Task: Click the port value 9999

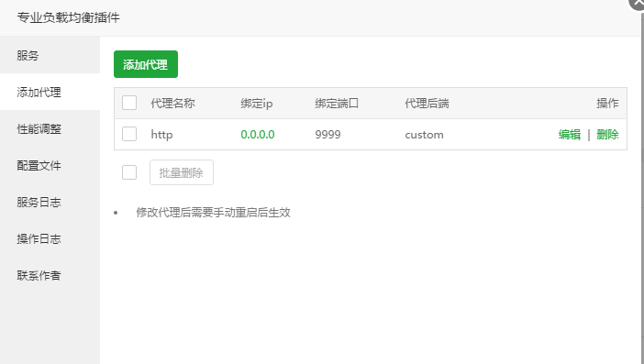Action: pyautogui.click(x=328, y=135)
